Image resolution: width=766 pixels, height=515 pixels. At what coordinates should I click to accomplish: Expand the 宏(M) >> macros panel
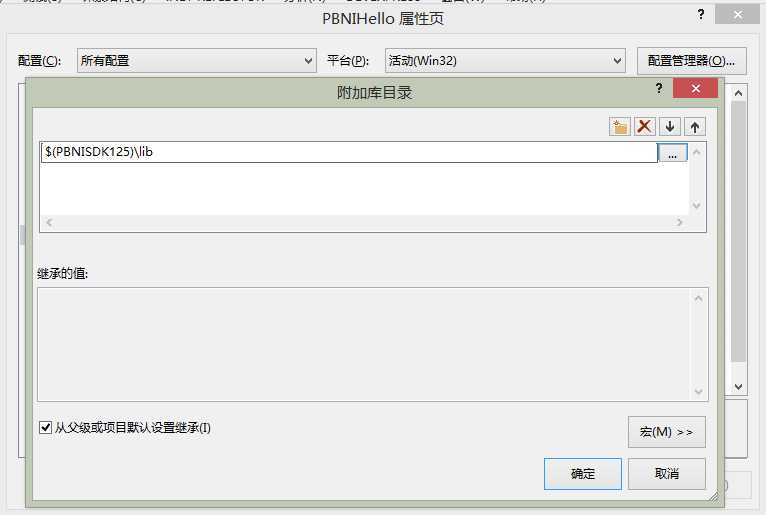tap(666, 432)
